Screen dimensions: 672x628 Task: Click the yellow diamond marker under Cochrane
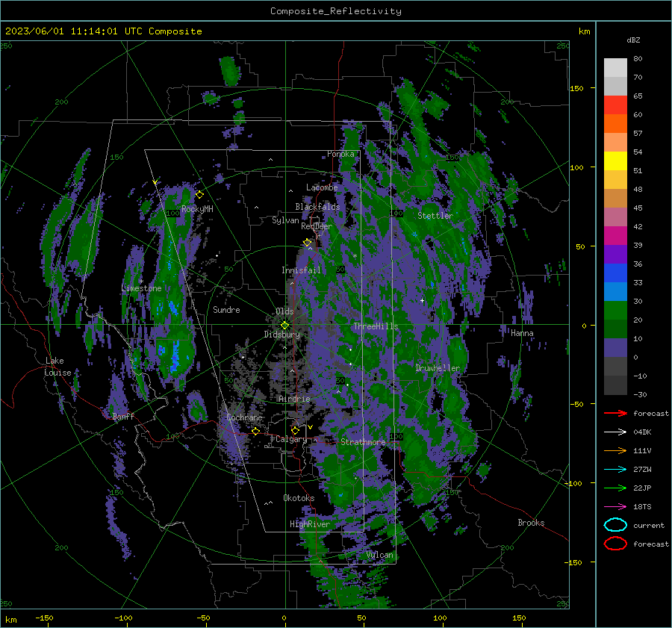pyautogui.click(x=256, y=431)
